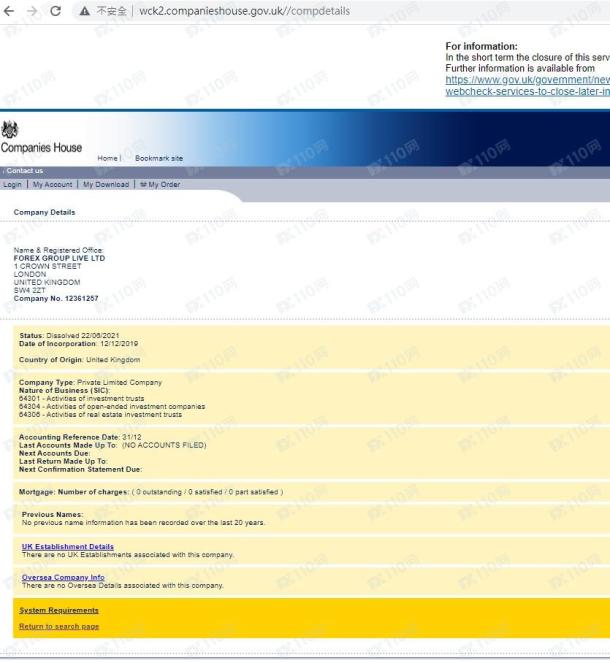Click the not-secure warning triangle icon
Image resolution: width=610 pixels, height=663 pixels.
(x=85, y=11)
